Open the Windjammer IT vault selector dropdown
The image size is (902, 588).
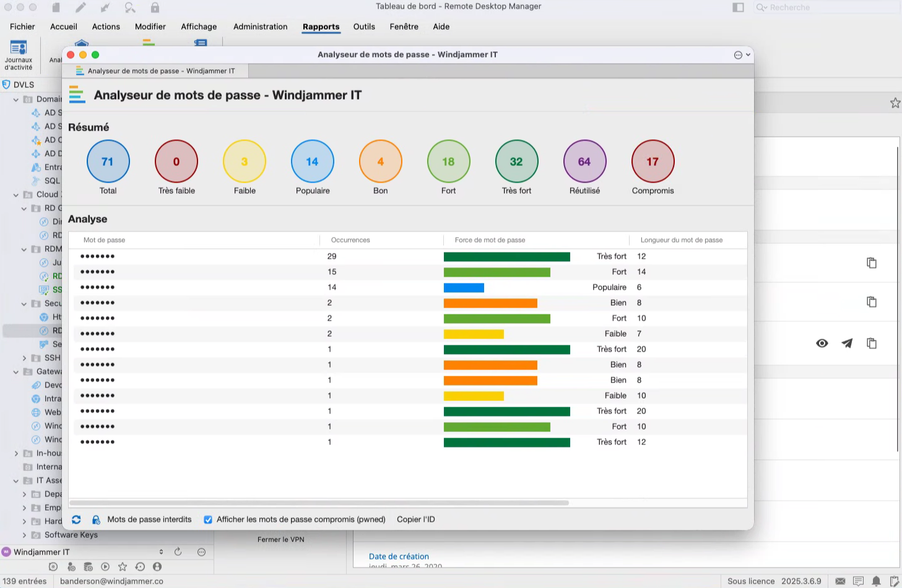coord(161,552)
